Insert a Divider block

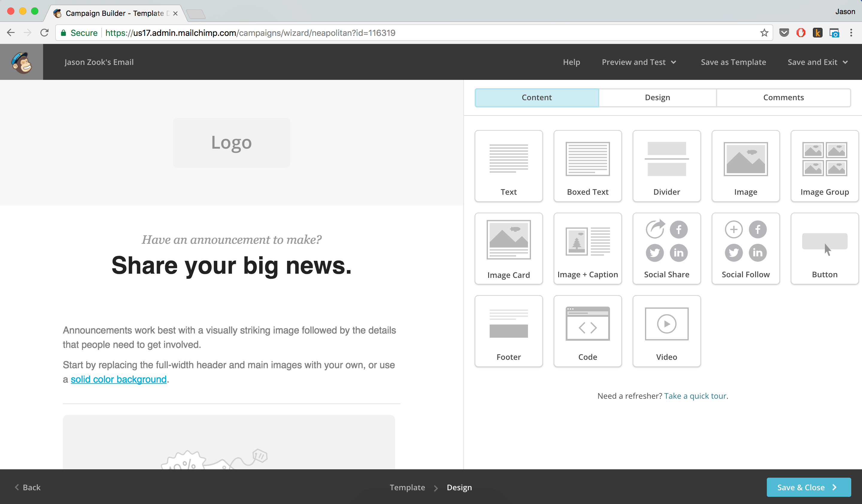pos(666,166)
